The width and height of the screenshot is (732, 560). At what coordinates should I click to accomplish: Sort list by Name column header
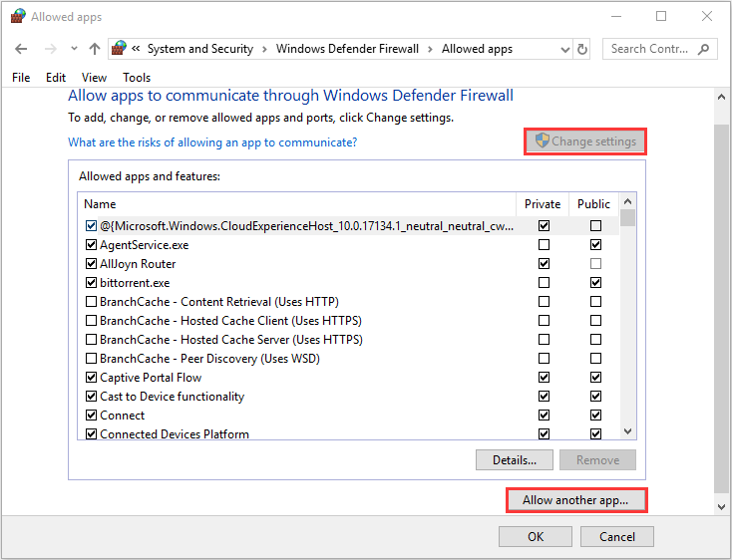coord(297,204)
